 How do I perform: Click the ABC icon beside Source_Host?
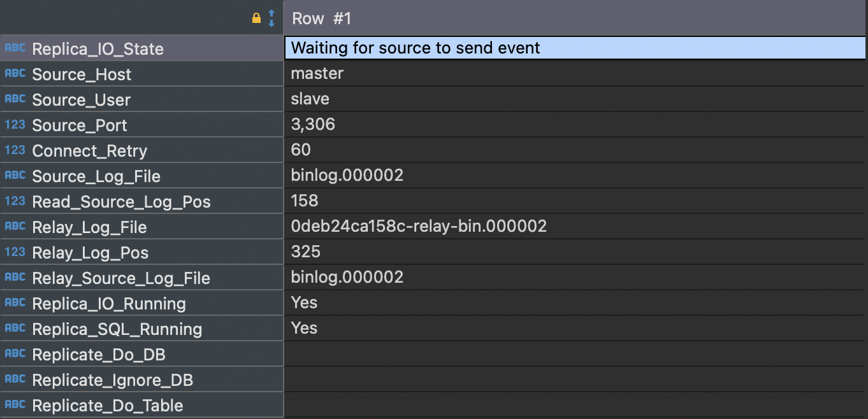click(15, 74)
